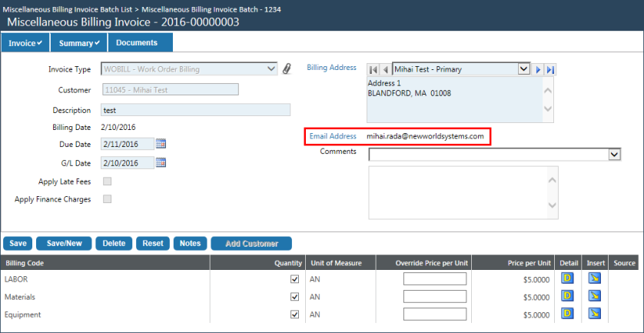Expand the Comments dropdown list
Viewport: 644px width, 333px height.
[x=614, y=155]
